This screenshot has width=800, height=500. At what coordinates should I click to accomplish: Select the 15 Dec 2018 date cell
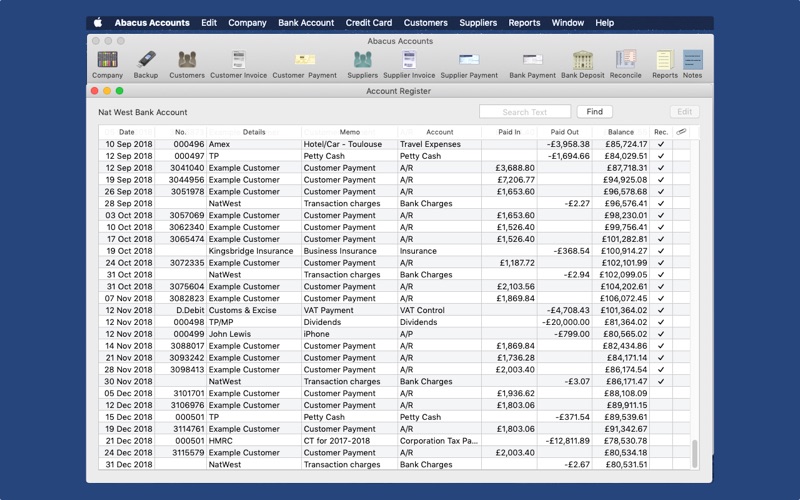coord(129,417)
